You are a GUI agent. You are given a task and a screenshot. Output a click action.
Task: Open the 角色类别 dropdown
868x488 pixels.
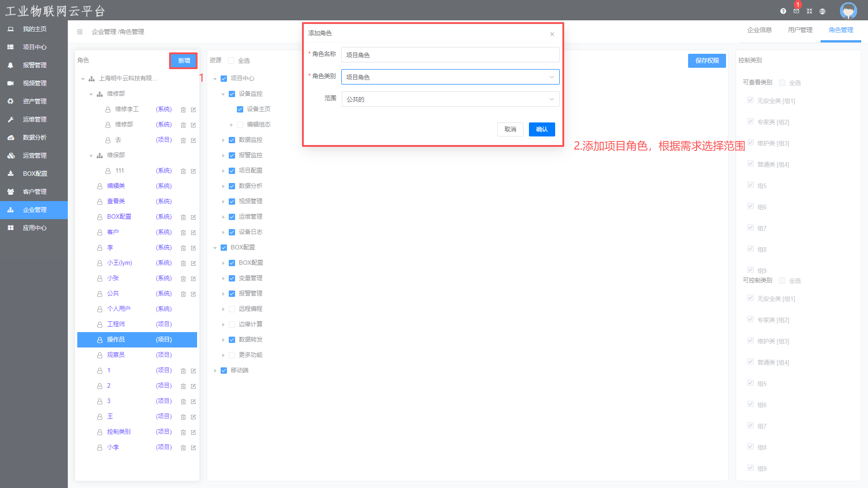450,77
